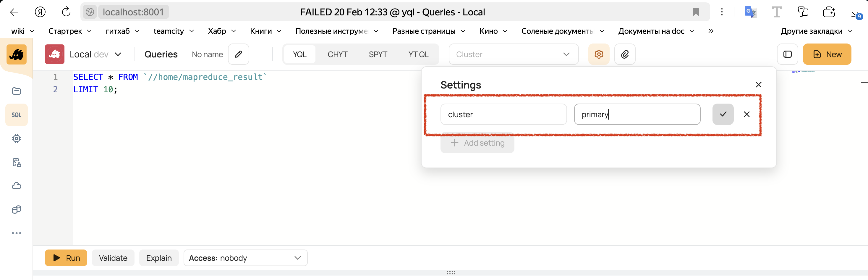Click the primary setting value input field
Screen dimensions: 868x280
coord(637,114)
